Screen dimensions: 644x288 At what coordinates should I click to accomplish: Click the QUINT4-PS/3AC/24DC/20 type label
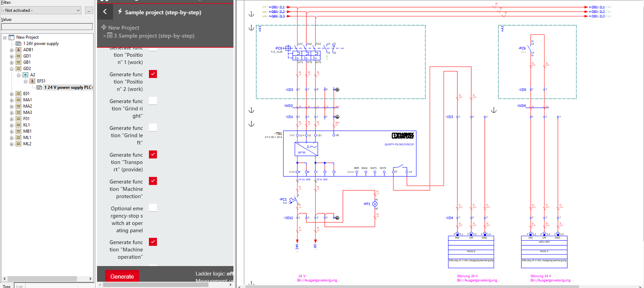click(399, 144)
